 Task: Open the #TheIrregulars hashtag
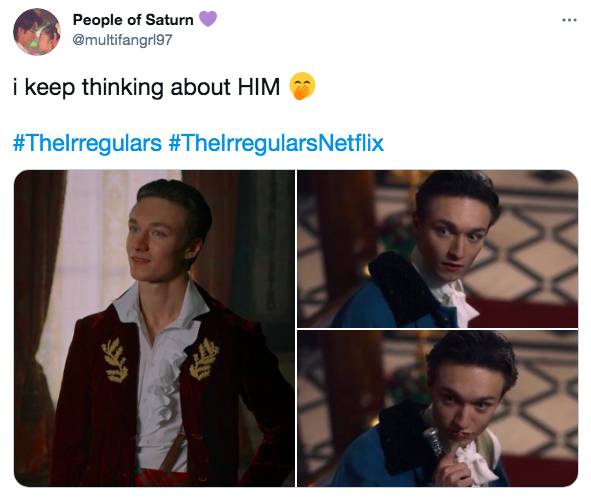click(87, 143)
